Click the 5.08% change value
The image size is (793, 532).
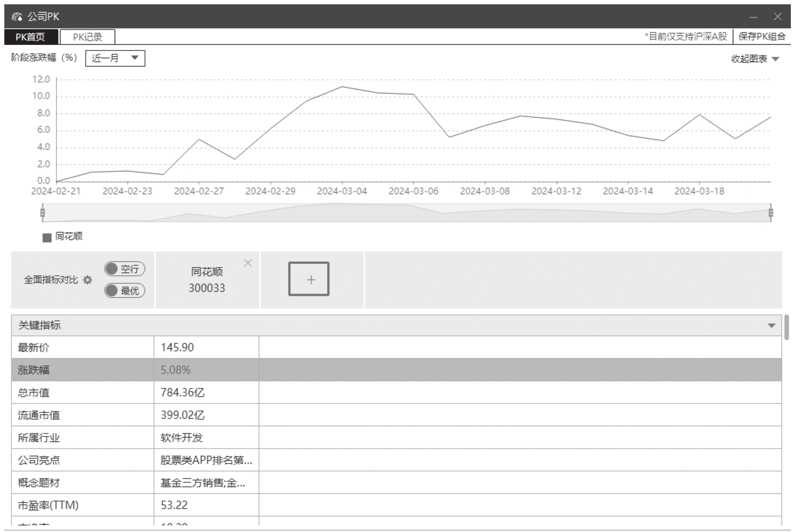pos(175,370)
